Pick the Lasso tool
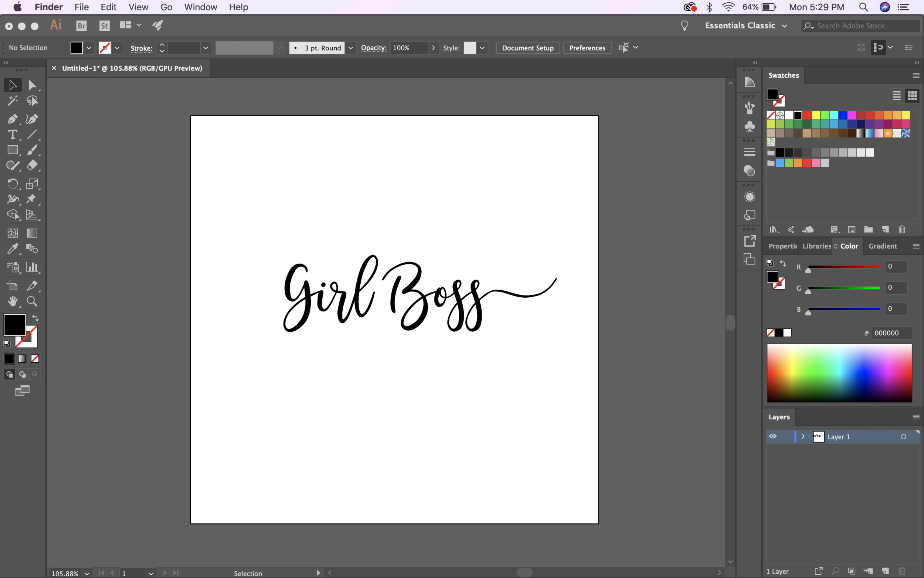The height and width of the screenshot is (578, 924). 32,101
